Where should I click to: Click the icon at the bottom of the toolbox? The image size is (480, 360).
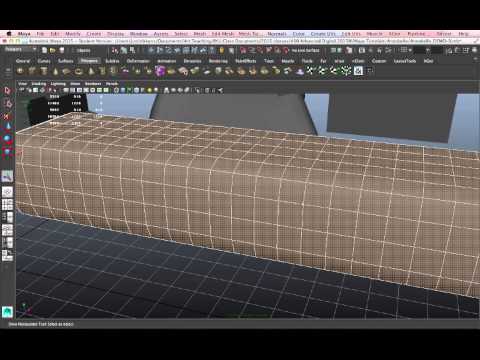[x=7, y=312]
